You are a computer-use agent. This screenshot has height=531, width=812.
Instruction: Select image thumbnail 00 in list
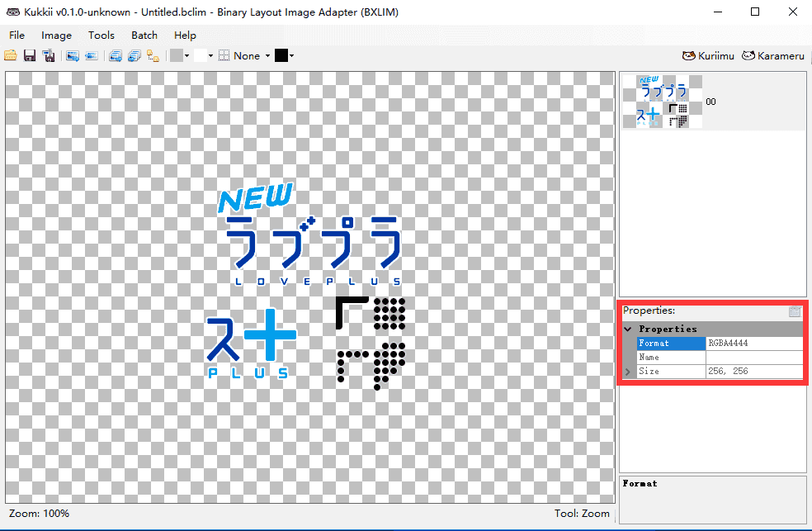click(663, 102)
